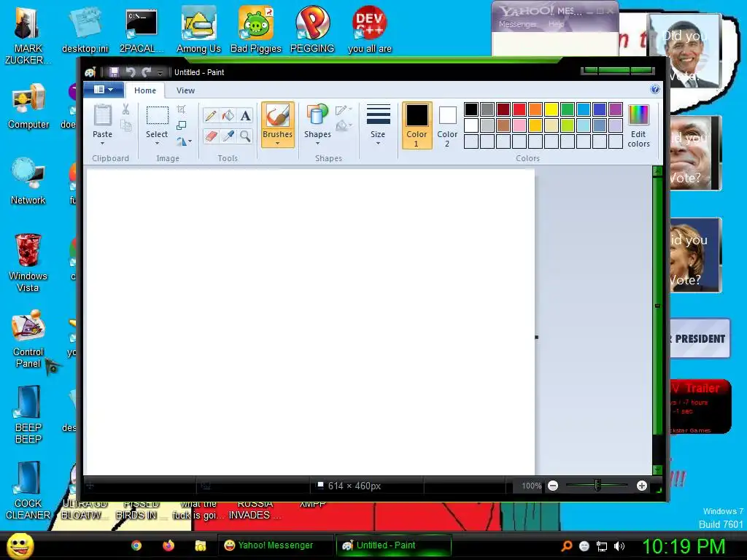Click the zoom in plus button

click(642, 486)
